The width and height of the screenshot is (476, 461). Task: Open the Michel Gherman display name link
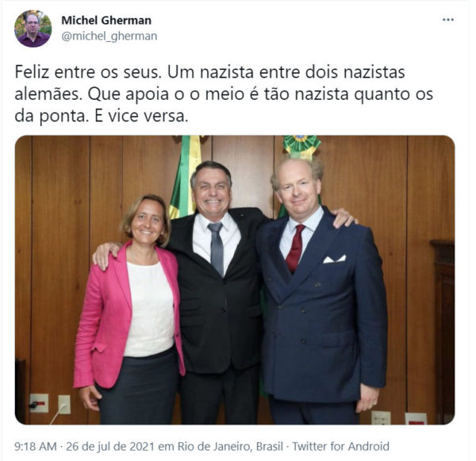tap(106, 21)
